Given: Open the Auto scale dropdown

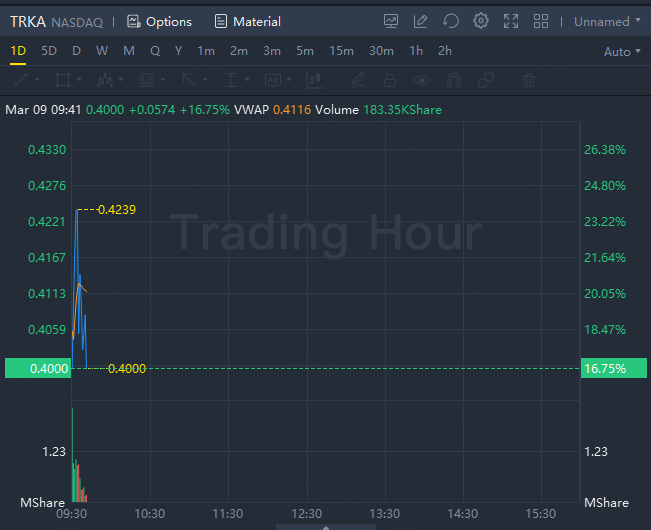Looking at the screenshot, I should coord(622,51).
